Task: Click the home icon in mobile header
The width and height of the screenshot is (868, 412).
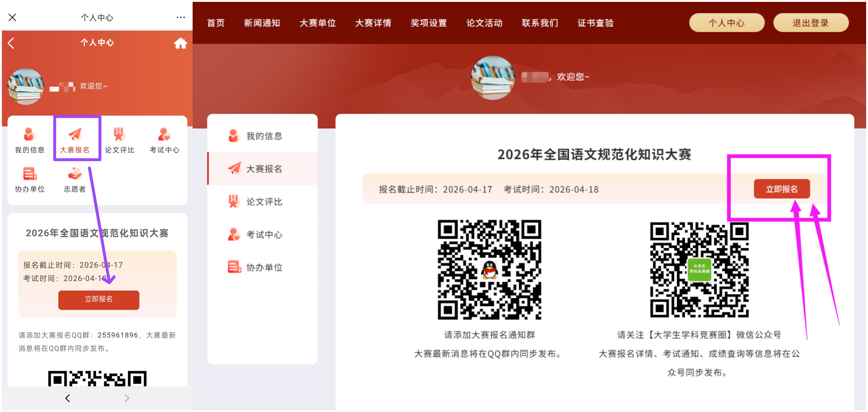Action: [180, 43]
